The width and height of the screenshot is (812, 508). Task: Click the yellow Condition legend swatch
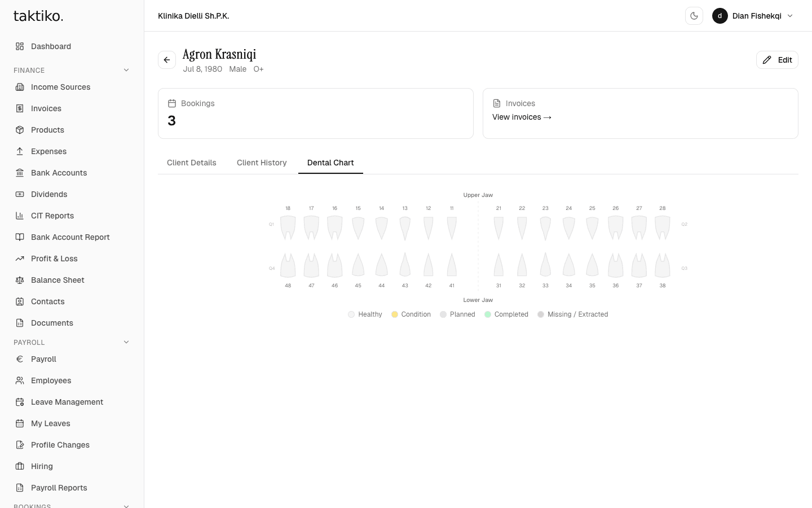coord(395,314)
